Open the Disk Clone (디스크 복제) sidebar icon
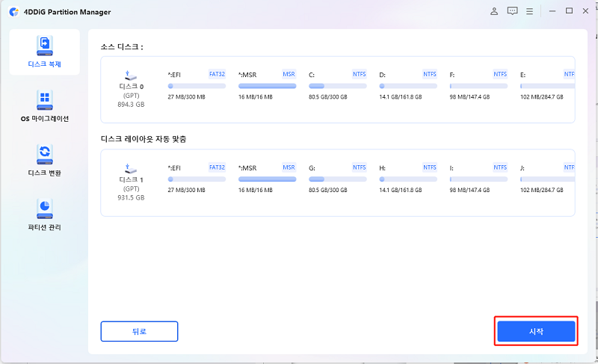This screenshot has height=364, width=598. (x=45, y=46)
